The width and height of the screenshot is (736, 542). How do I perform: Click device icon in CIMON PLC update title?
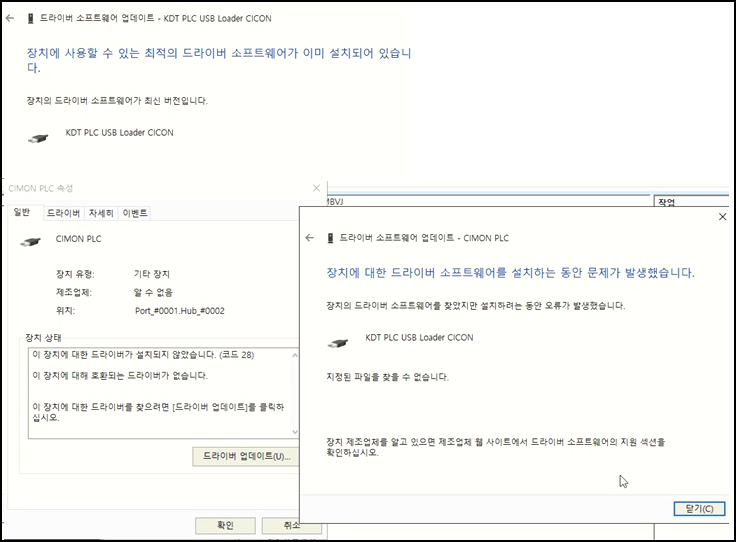[x=330, y=238]
